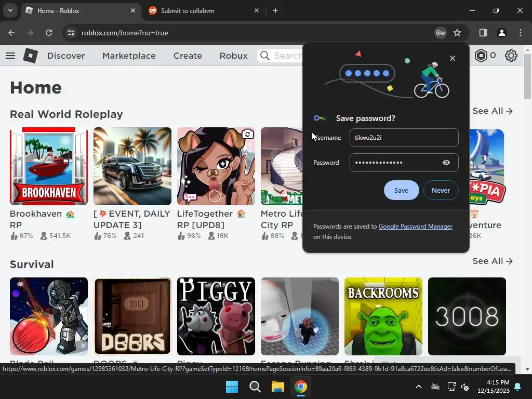Click Save in the password popup
This screenshot has width=532, height=399.
(401, 190)
